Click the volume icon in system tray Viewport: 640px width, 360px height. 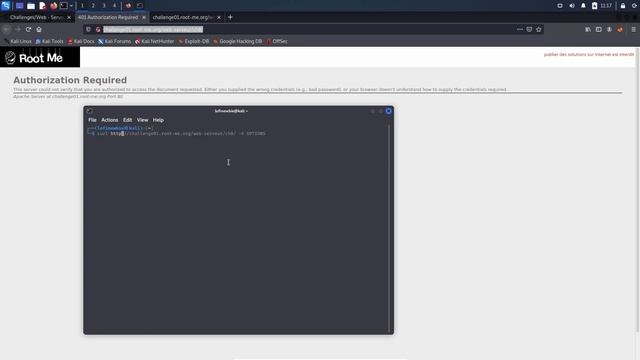(x=571, y=6)
